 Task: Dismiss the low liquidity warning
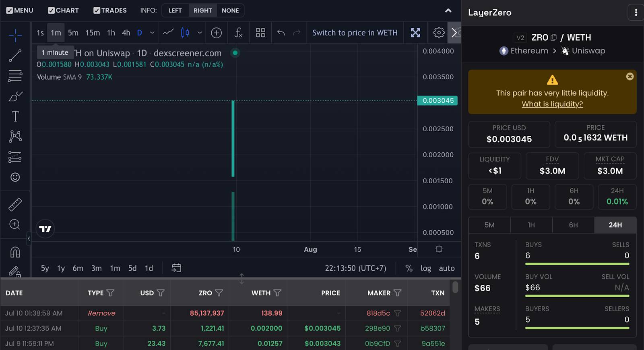point(630,77)
